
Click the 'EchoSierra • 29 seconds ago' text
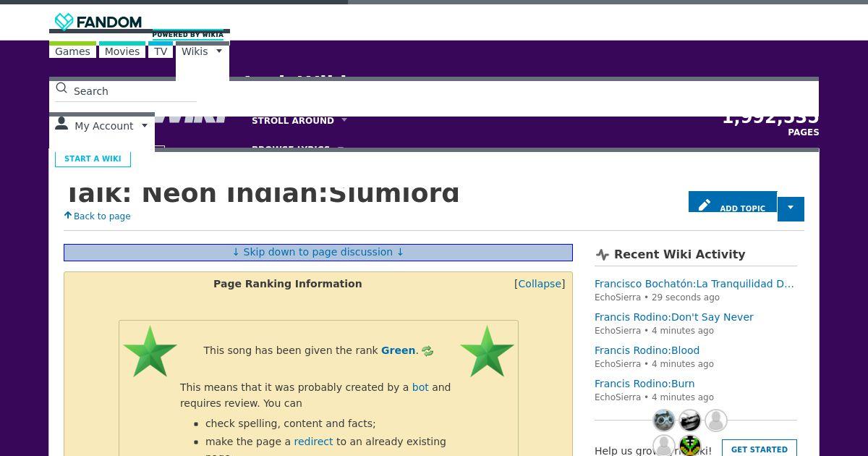[657, 297]
